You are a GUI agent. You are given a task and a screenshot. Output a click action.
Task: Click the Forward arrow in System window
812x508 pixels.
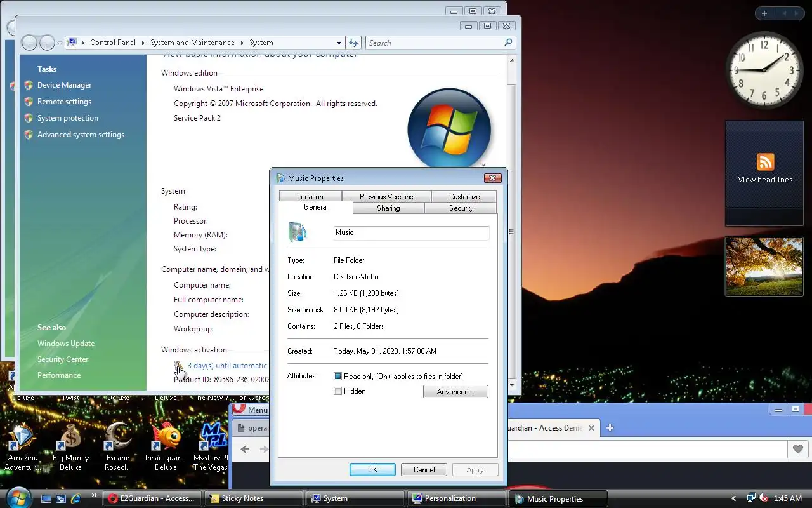coord(47,43)
